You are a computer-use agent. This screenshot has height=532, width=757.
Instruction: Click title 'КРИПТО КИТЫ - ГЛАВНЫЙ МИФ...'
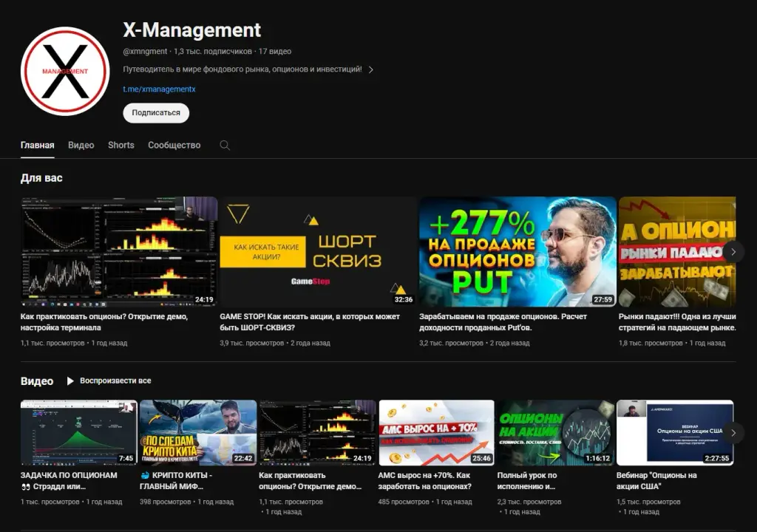[x=176, y=481]
